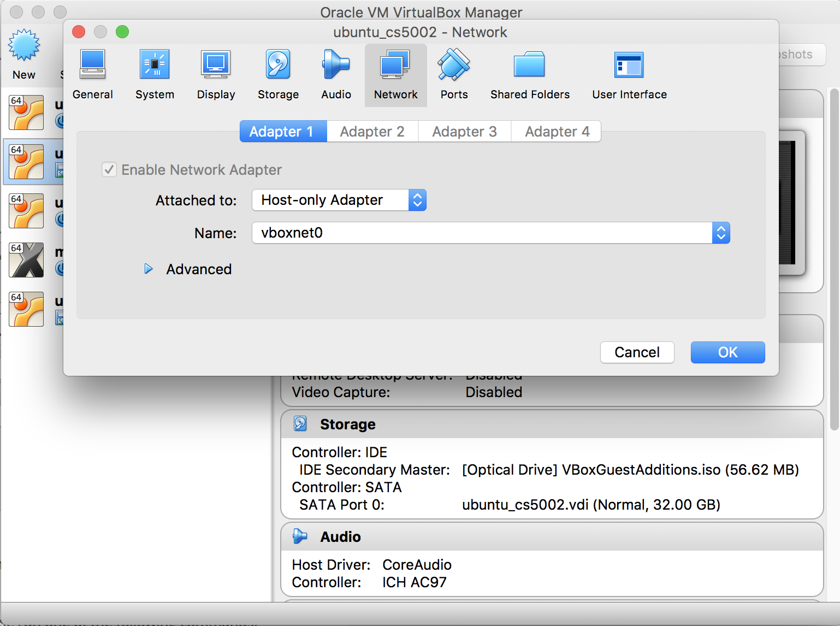
Task: Open the Name vboxnet0 dropdown
Action: coord(490,233)
